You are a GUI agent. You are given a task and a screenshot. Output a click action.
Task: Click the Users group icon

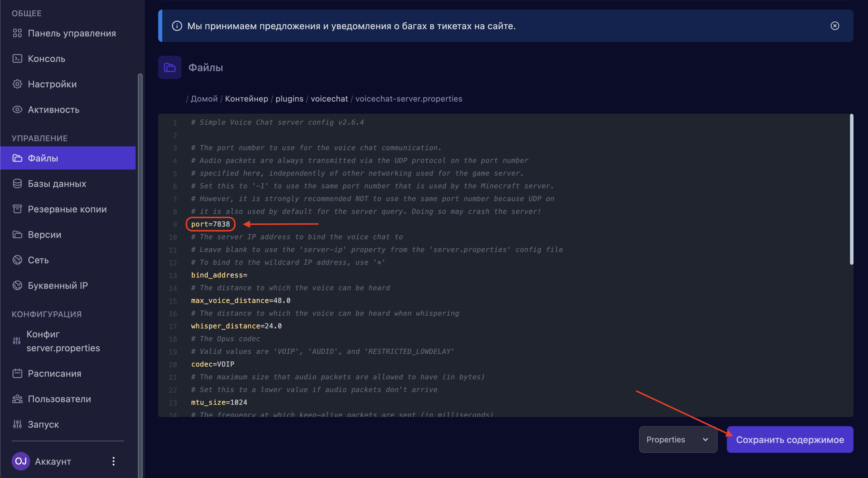click(17, 399)
